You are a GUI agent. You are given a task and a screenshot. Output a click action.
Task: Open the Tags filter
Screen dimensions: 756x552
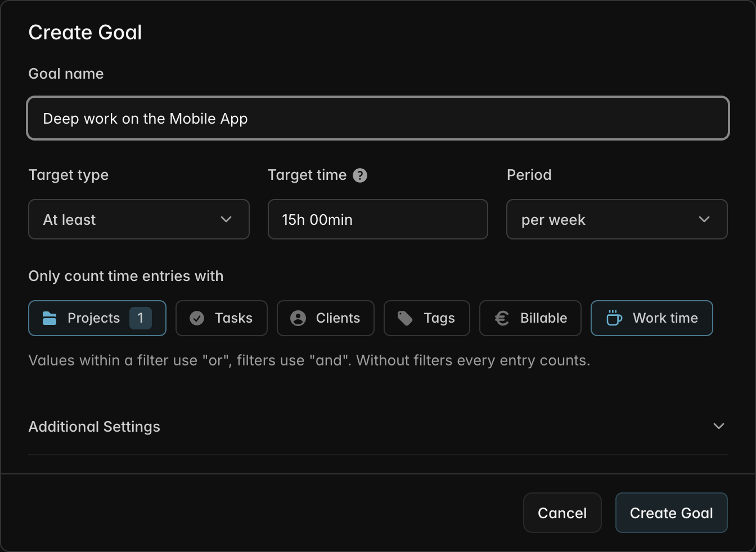[427, 318]
